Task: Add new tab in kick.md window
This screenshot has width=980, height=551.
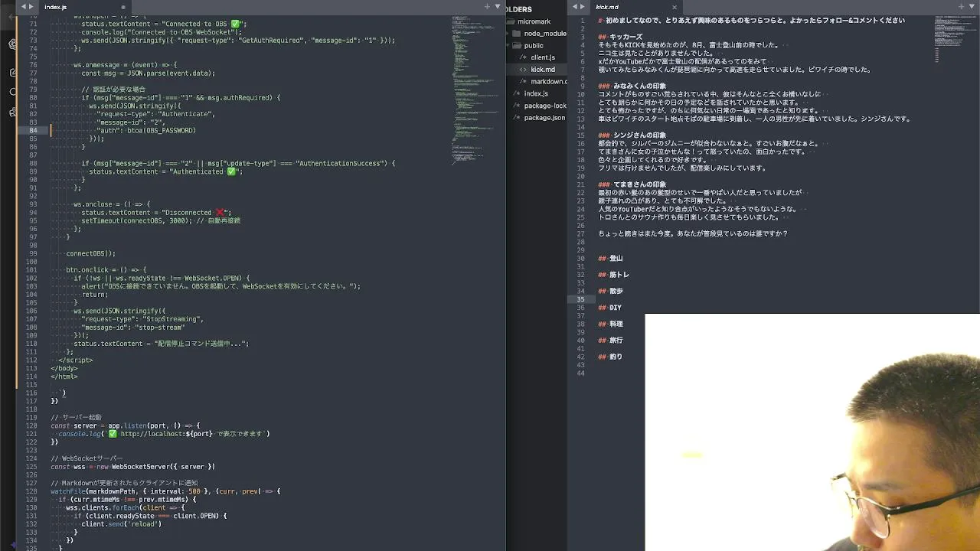Action: (962, 7)
